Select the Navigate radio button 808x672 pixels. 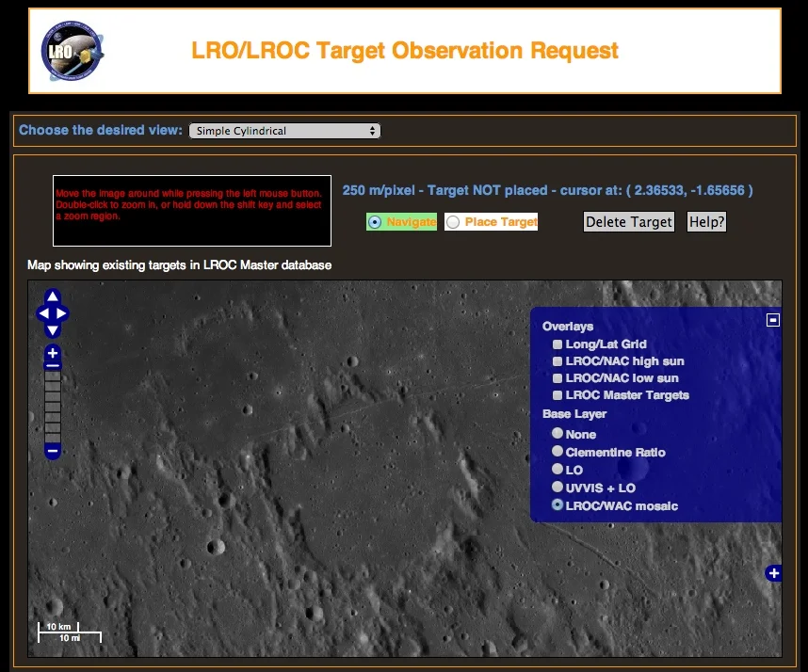coord(375,222)
